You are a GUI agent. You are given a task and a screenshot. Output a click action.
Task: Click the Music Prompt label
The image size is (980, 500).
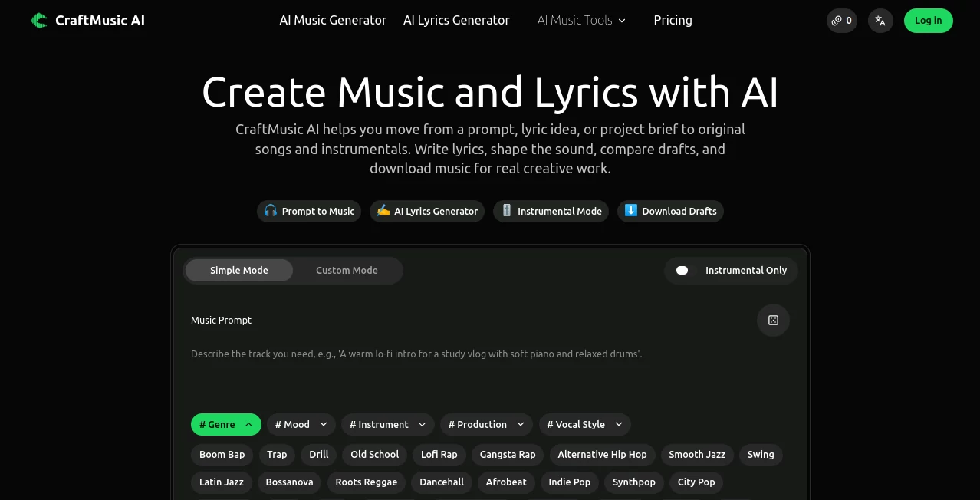point(221,321)
